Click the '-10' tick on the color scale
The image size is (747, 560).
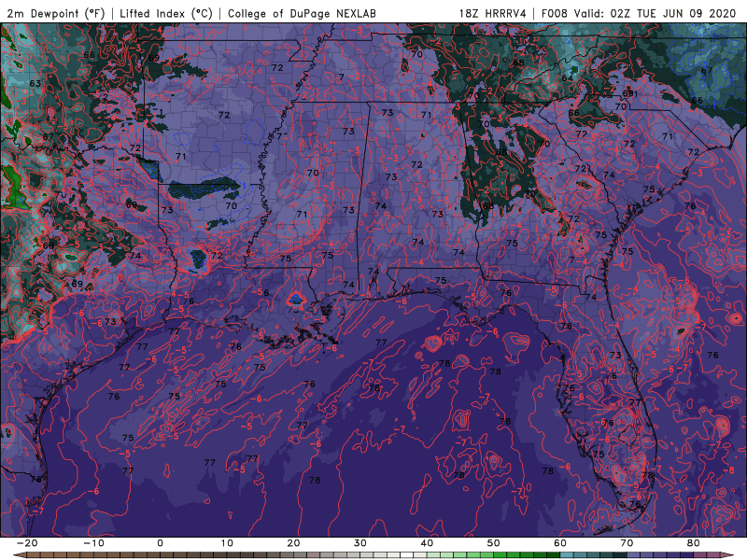93,543
